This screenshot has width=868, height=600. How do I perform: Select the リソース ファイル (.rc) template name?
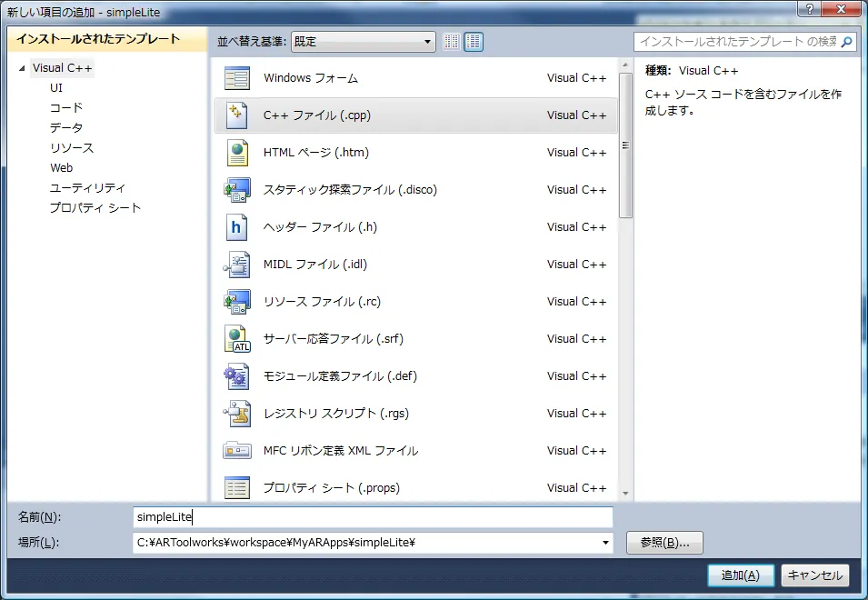click(x=322, y=302)
